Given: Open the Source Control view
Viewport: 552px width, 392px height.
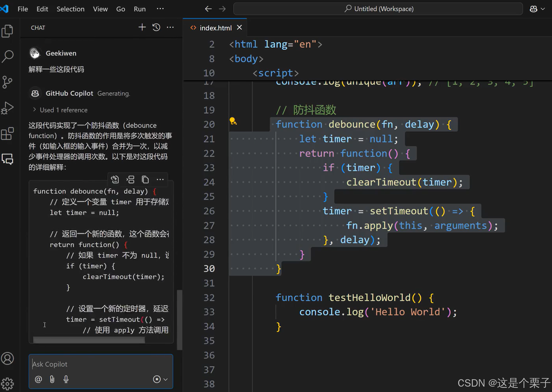Looking at the screenshot, I should [x=7, y=82].
